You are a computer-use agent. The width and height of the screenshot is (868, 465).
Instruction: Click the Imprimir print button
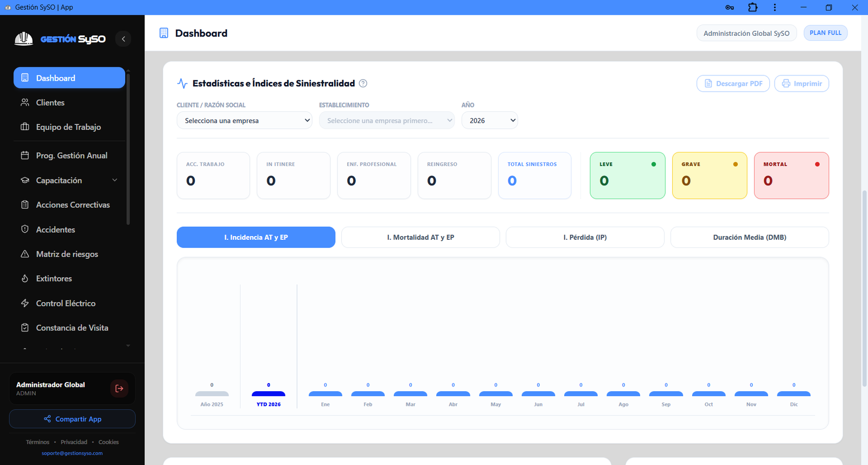pos(801,84)
